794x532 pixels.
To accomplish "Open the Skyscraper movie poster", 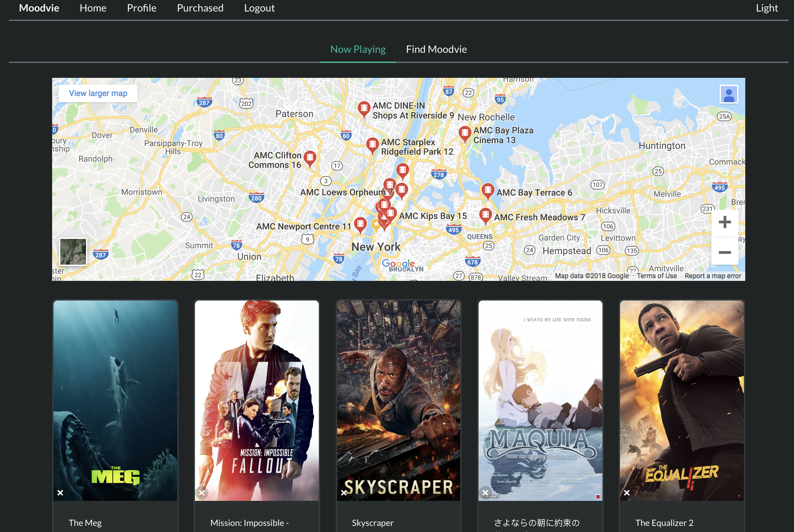I will pyautogui.click(x=399, y=400).
